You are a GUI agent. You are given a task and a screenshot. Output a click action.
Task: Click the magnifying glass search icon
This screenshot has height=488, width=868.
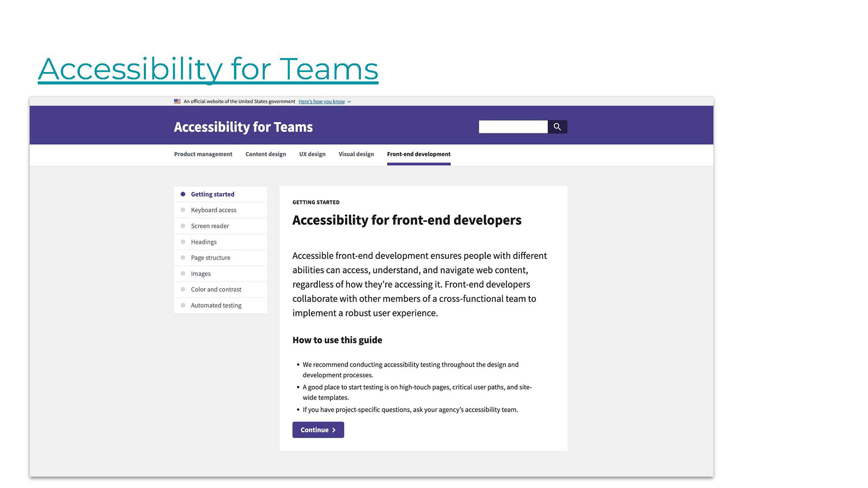pos(557,127)
